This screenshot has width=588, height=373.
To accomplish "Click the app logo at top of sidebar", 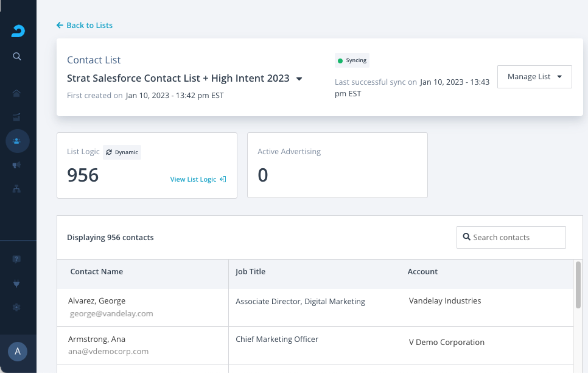I will (x=18, y=31).
